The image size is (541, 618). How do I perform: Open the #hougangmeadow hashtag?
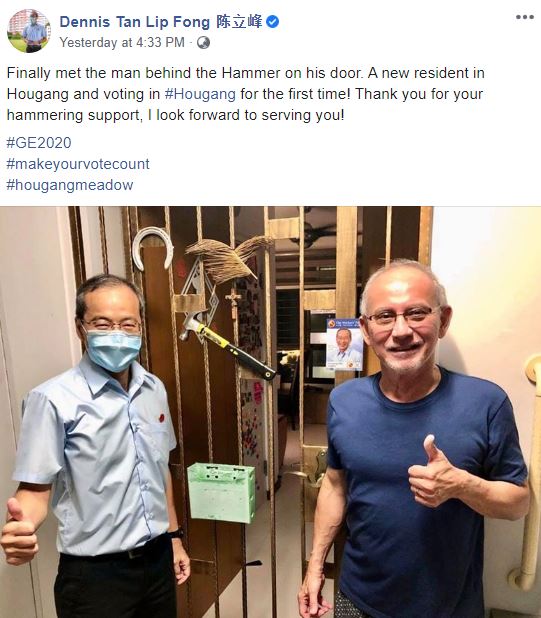pos(70,185)
